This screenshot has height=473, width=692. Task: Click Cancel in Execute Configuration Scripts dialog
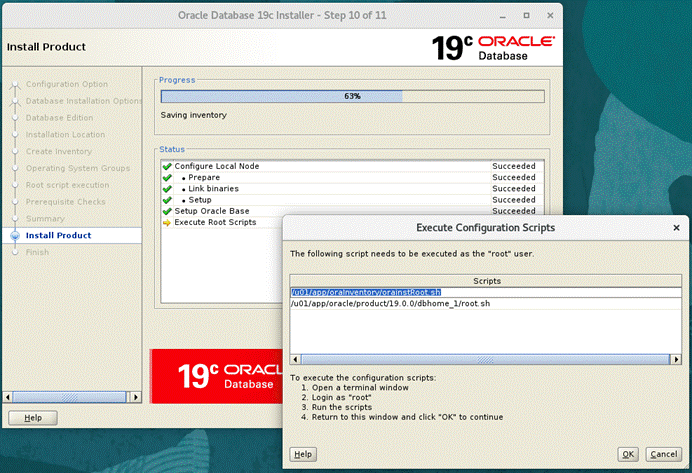point(663,454)
